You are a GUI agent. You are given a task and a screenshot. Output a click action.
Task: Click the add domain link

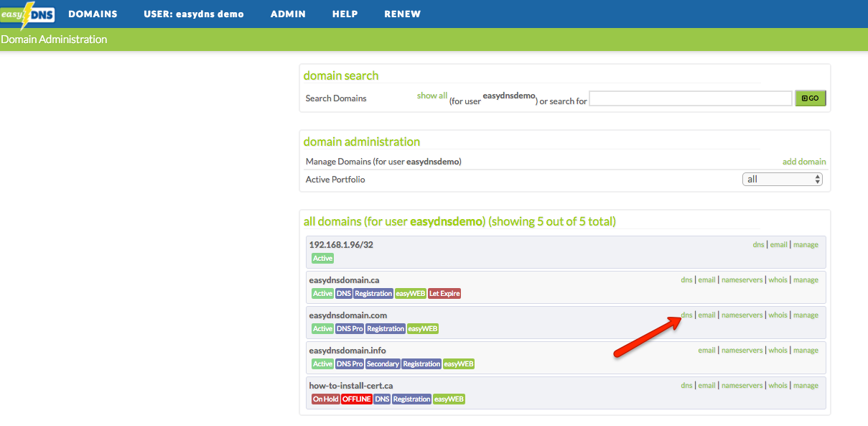pyautogui.click(x=804, y=162)
